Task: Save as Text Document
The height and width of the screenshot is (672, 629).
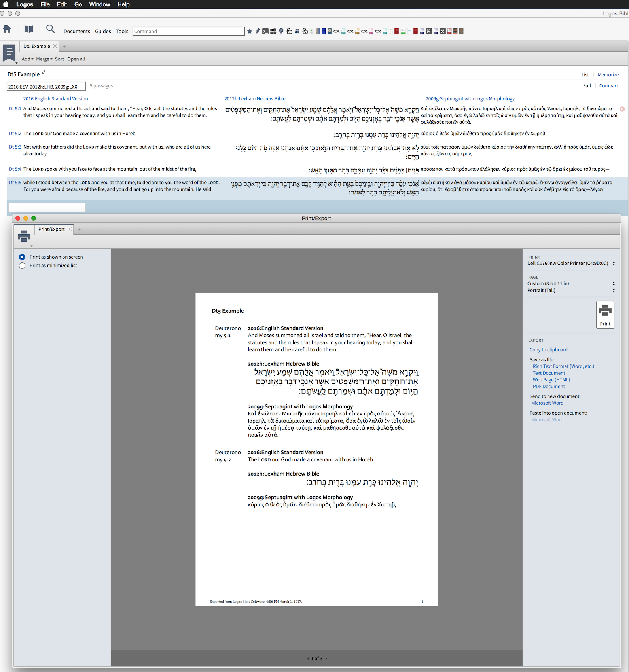Action: pyautogui.click(x=549, y=373)
